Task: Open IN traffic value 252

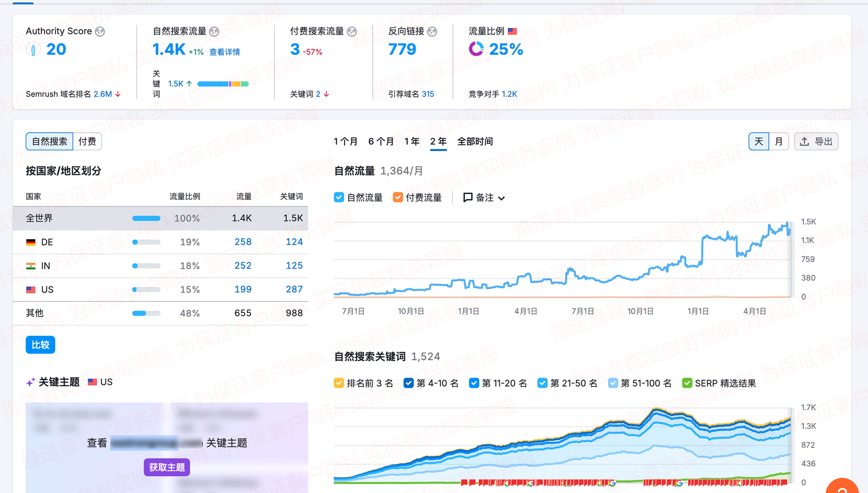Action: (x=243, y=266)
